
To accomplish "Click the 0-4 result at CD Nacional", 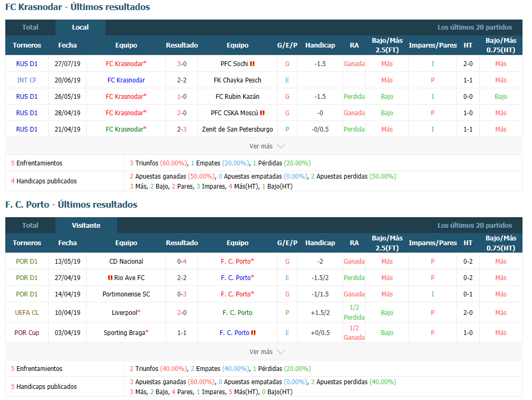I will click(x=182, y=262).
